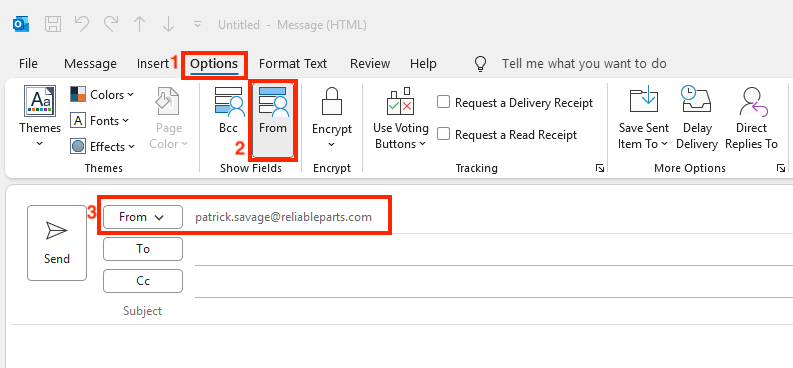Open the theme Fonts dropdown
Screen dimensions: 793x368
[99, 121]
